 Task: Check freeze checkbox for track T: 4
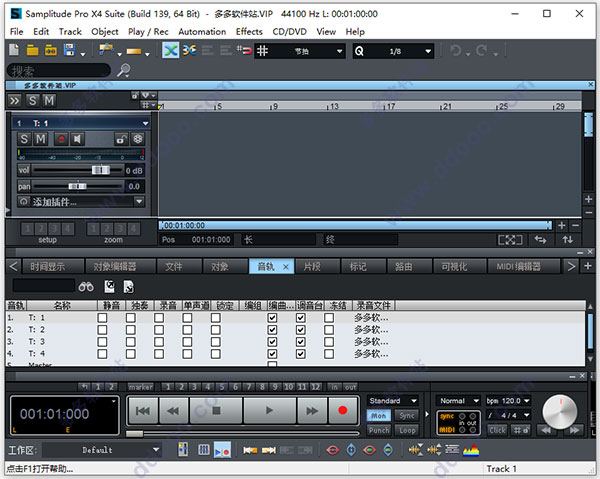tap(329, 354)
